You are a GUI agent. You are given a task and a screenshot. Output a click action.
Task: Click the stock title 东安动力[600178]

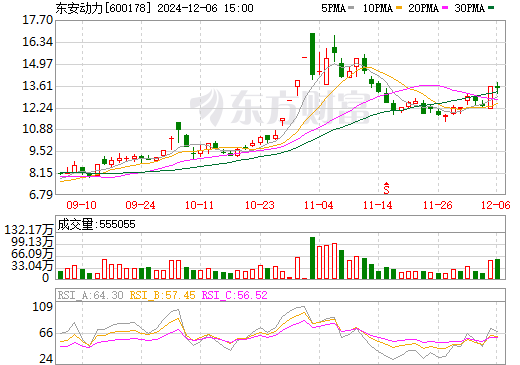click(103, 8)
